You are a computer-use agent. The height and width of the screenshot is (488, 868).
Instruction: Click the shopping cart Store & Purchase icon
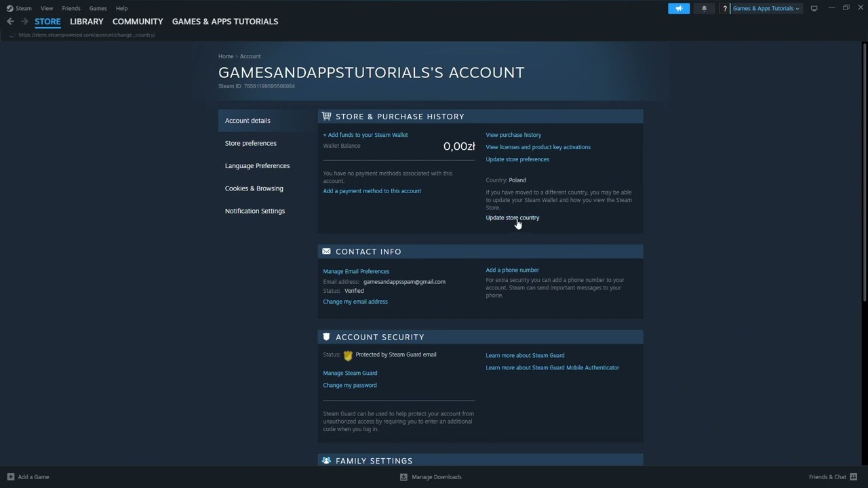[x=327, y=117]
